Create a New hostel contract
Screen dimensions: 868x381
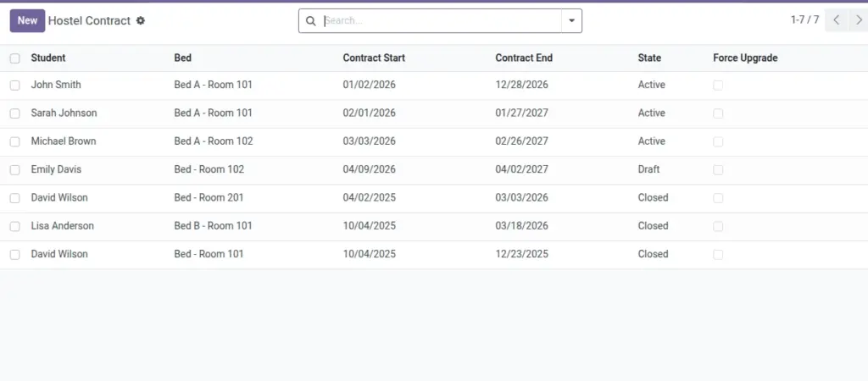point(27,20)
